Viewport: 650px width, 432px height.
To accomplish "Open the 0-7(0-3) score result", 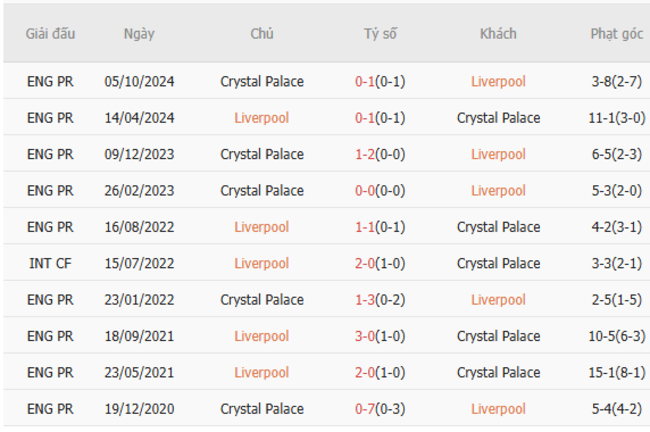I will point(380,409).
